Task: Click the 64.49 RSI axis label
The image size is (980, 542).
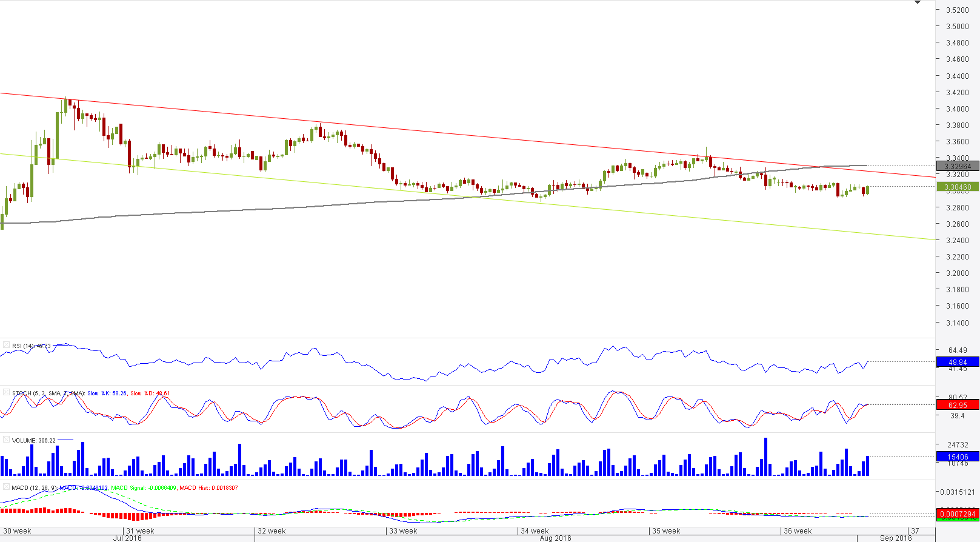Action: [x=958, y=350]
